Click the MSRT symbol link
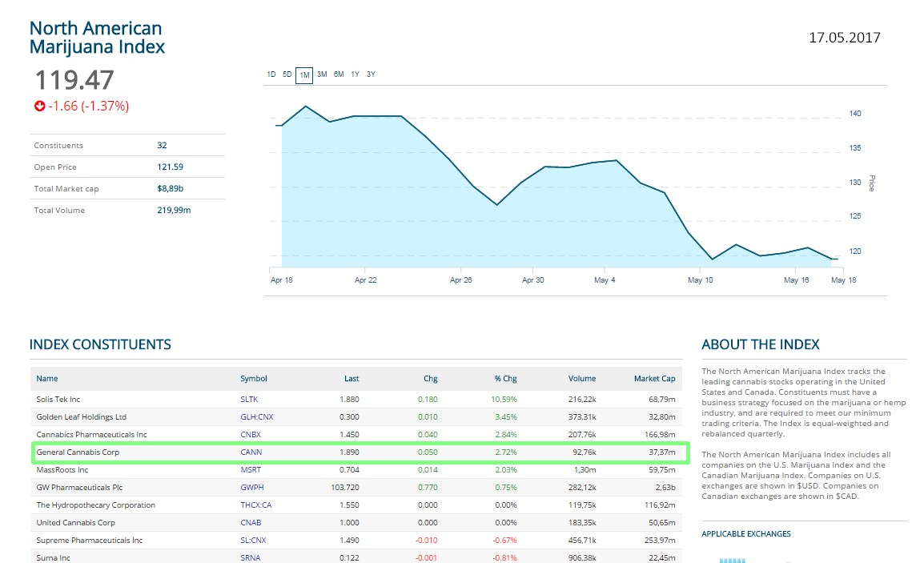924x563 pixels. [250, 470]
